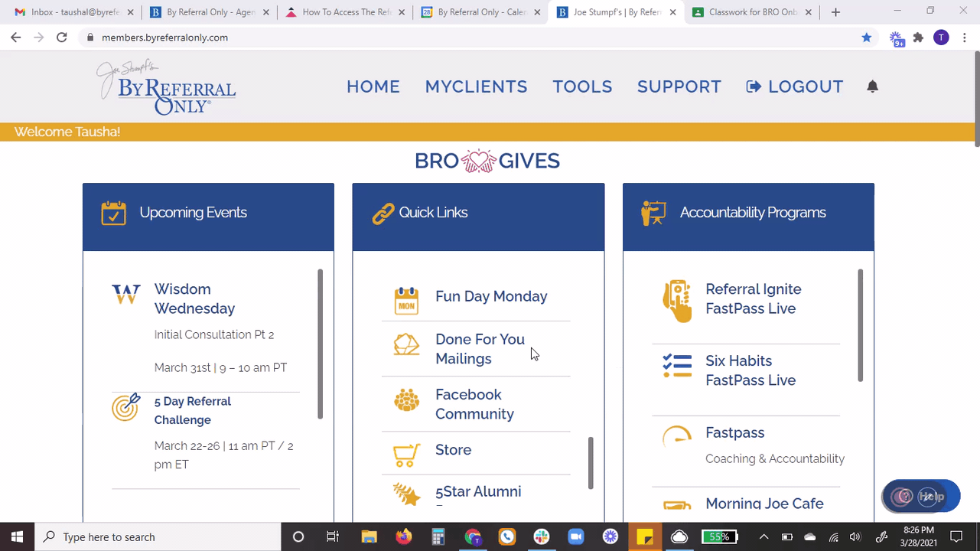Click the Fun Day Monday calendar icon
The height and width of the screenshot is (551, 980).
406,301
